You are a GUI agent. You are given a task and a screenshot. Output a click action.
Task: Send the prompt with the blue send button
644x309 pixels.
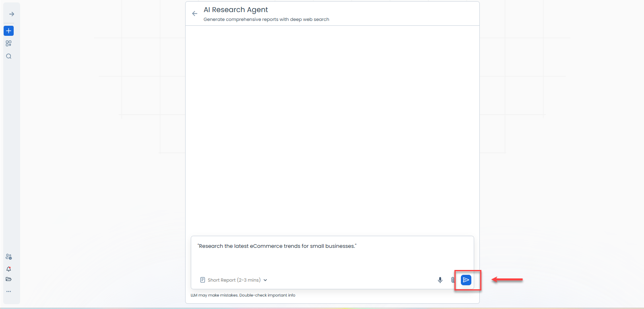click(x=466, y=280)
